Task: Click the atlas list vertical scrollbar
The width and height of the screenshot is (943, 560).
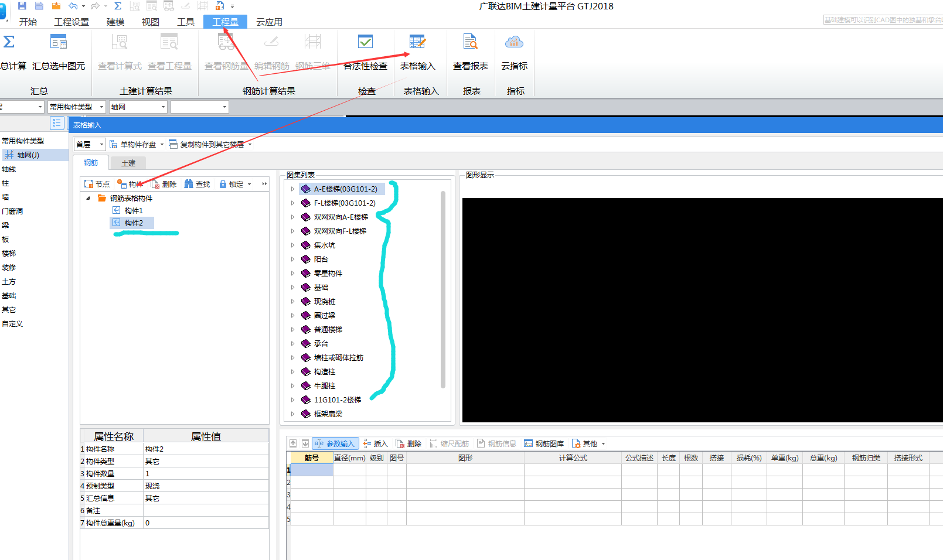Action: point(443,289)
